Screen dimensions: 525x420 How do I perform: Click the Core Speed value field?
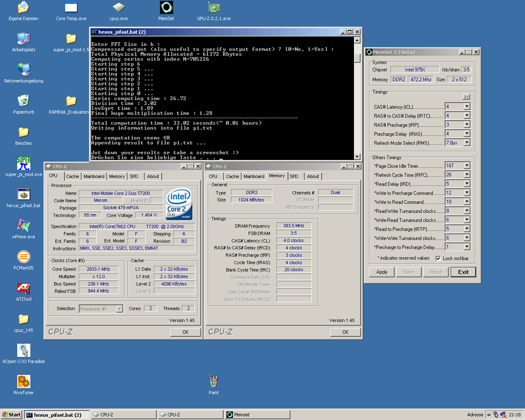point(98,269)
